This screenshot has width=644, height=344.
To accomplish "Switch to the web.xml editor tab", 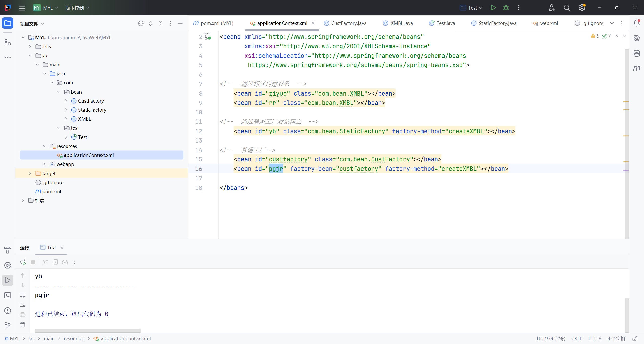I will (x=549, y=23).
